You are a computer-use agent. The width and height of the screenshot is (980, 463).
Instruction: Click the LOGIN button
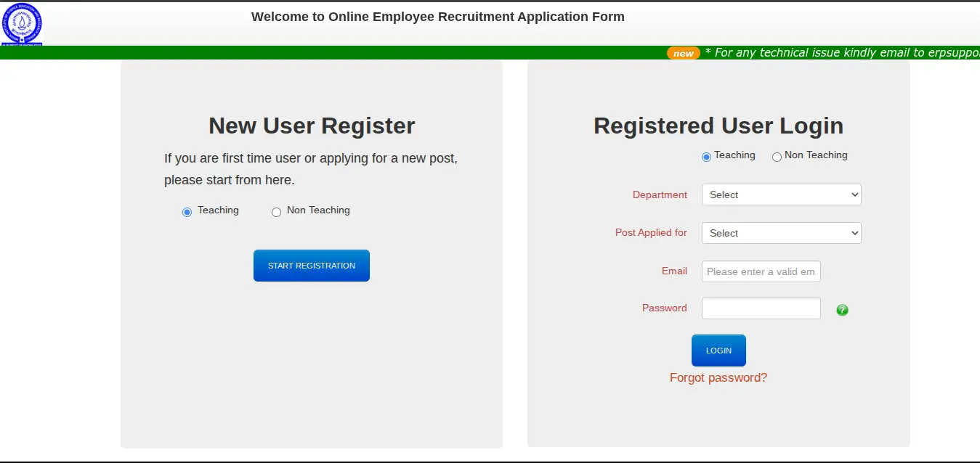(x=718, y=351)
